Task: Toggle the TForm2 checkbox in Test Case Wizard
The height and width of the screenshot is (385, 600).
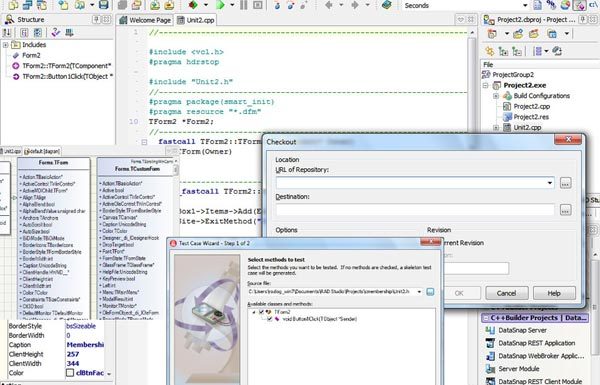Action: 262,312
